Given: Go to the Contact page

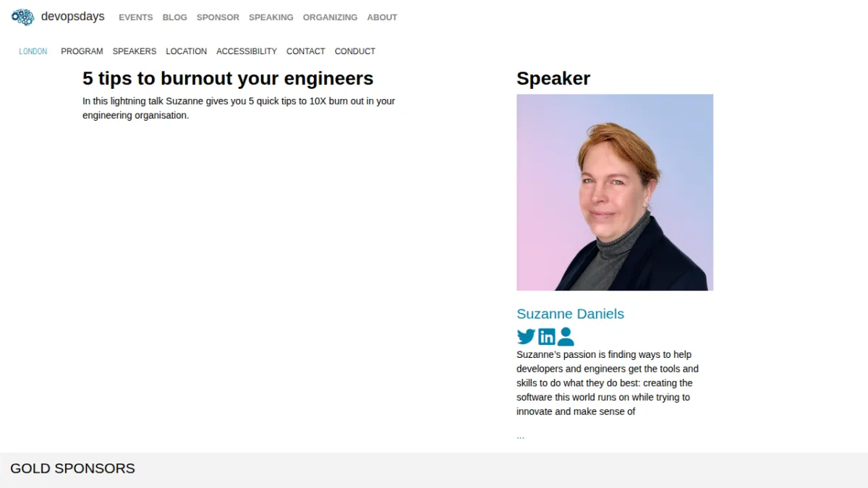Looking at the screenshot, I should click(x=306, y=51).
